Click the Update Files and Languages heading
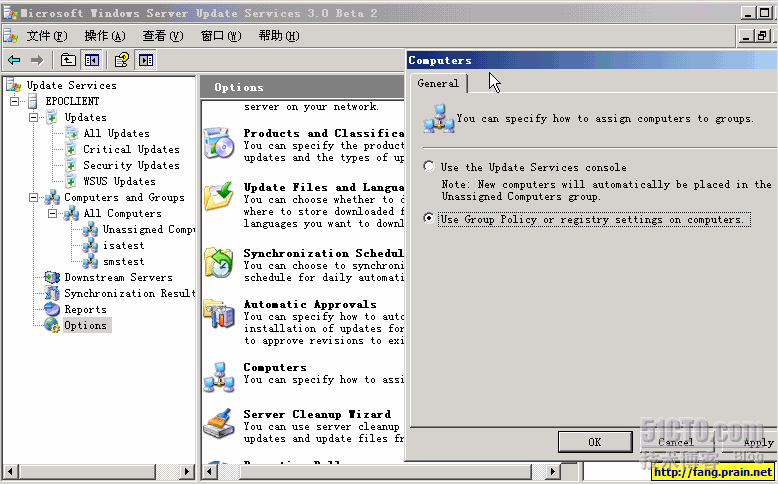 coord(324,187)
